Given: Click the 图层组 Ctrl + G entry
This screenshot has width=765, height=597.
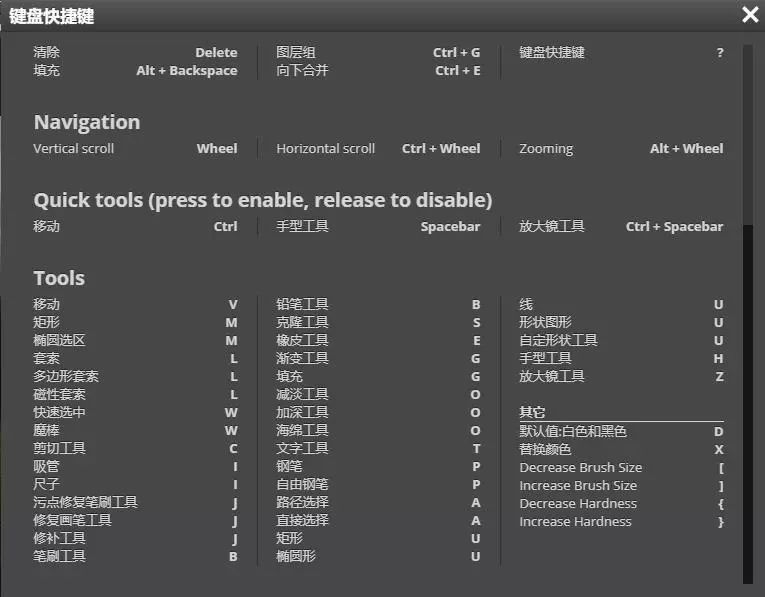Looking at the screenshot, I should 378,52.
